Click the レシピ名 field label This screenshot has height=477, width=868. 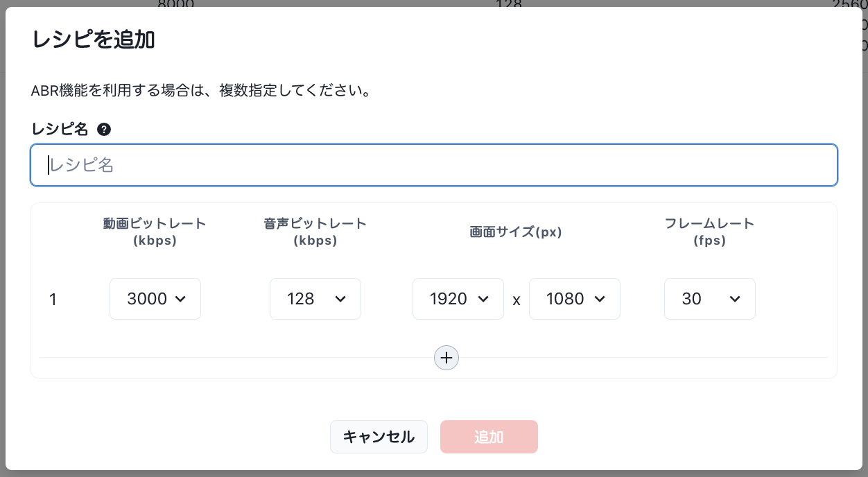pos(60,129)
